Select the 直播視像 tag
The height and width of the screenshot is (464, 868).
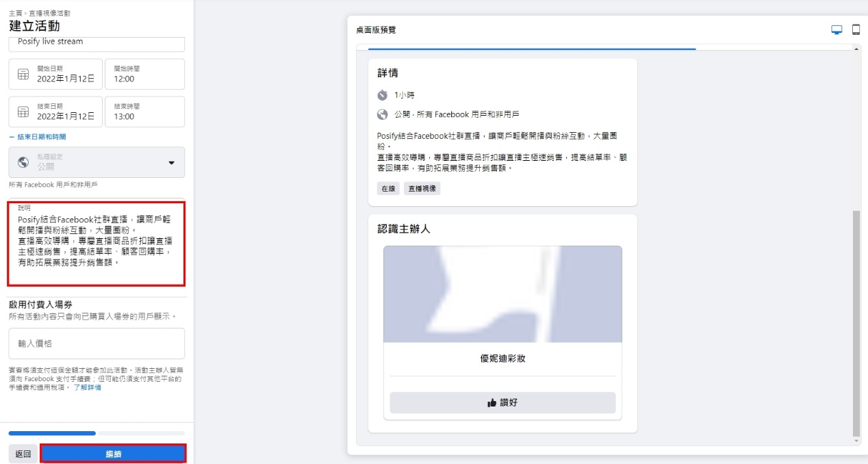coord(422,188)
